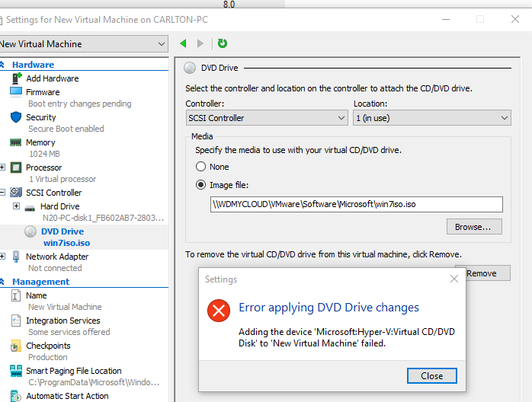Screen dimensions: 532x402
Task: Click the SCSI Controller icon
Action: [x=16, y=193]
